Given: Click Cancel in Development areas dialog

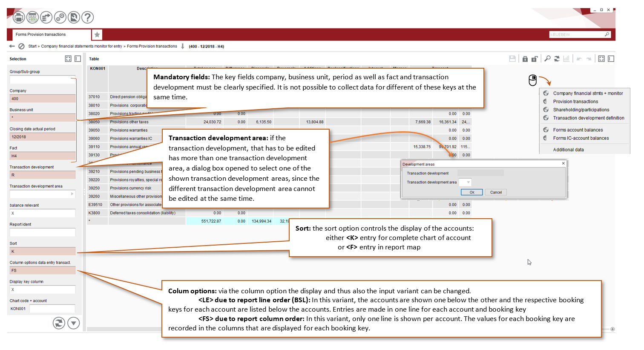Looking at the screenshot, I should click(x=496, y=192).
